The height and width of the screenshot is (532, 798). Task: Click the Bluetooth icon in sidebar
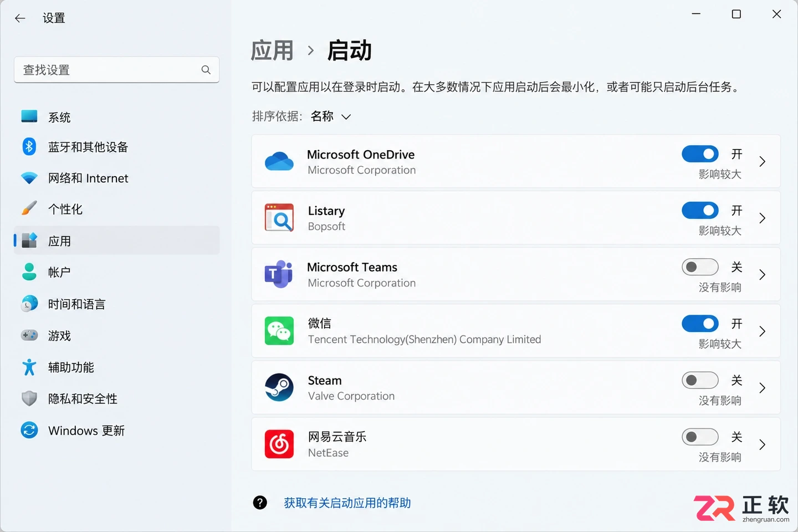point(29,147)
